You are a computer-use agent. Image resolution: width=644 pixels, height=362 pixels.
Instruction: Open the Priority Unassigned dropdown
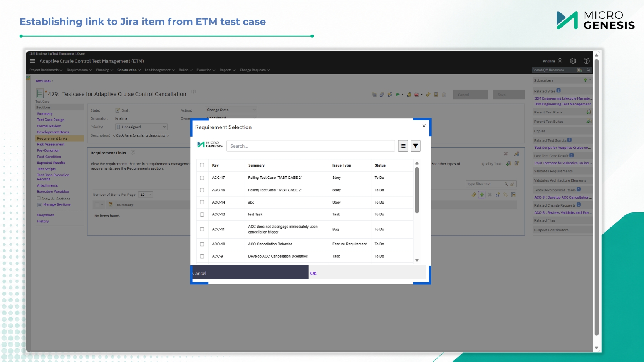pyautogui.click(x=141, y=127)
